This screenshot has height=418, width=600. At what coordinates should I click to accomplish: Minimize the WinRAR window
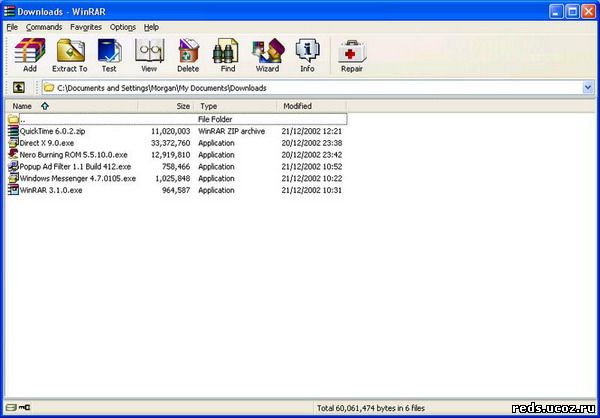pyautogui.click(x=556, y=12)
